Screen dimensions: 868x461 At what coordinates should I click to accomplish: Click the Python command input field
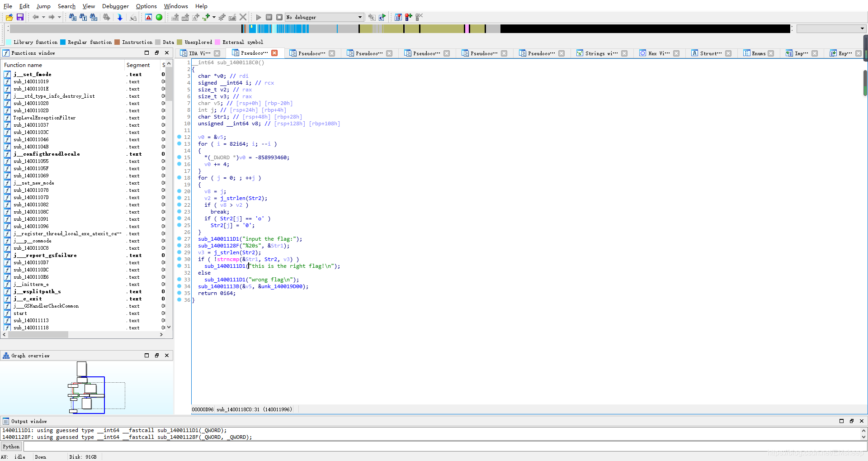445,447
